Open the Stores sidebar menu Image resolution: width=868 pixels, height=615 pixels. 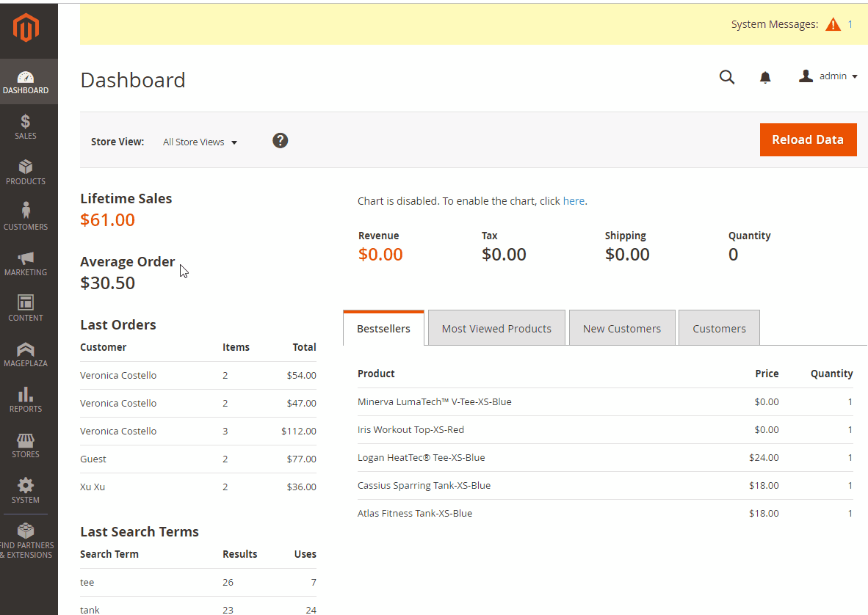26,445
